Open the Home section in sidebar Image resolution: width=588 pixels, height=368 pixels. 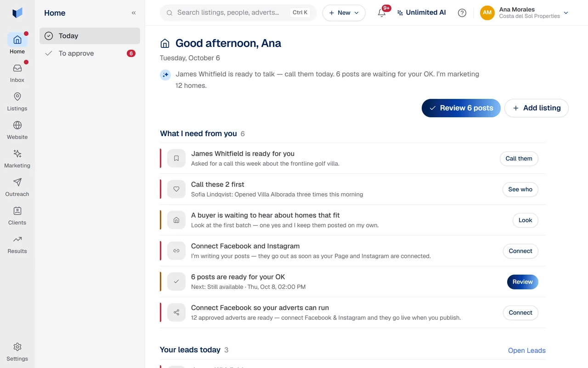[17, 44]
